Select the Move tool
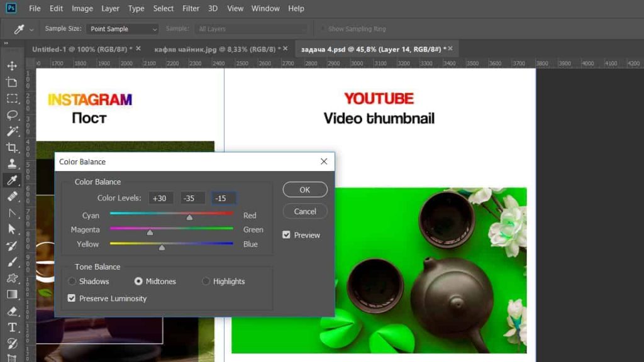The width and height of the screenshot is (644, 362). (12, 65)
